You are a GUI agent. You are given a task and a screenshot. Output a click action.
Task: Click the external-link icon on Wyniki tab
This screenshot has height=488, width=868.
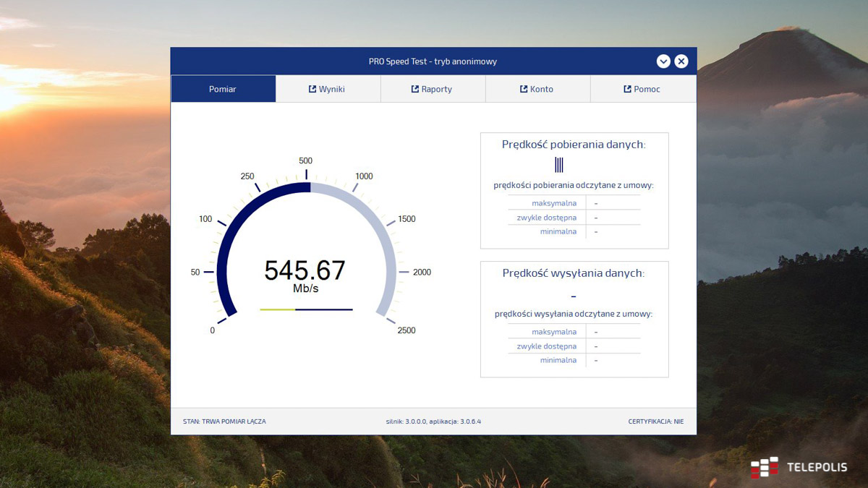click(312, 89)
